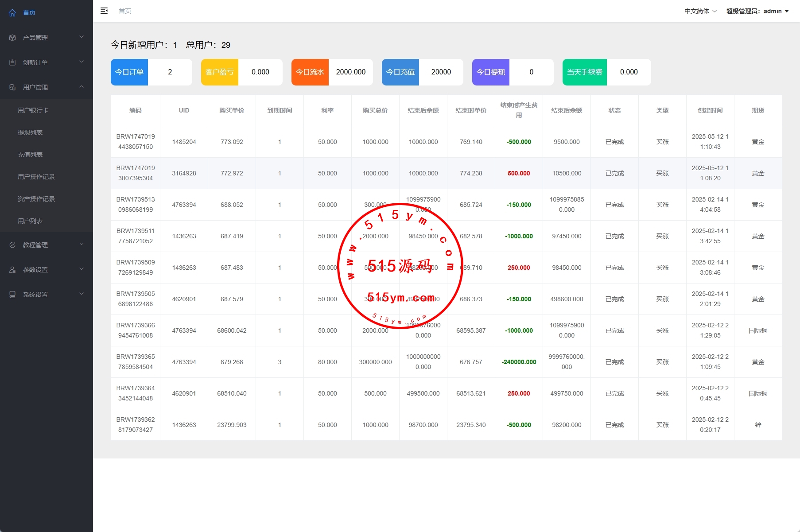Click the 教程管理 sidebar icon
The image size is (800, 532).
12,245
